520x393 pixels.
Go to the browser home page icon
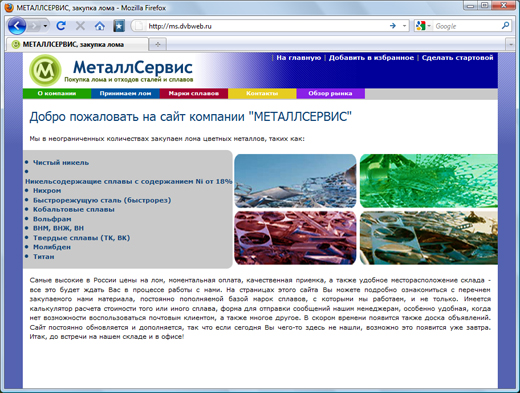point(99,26)
